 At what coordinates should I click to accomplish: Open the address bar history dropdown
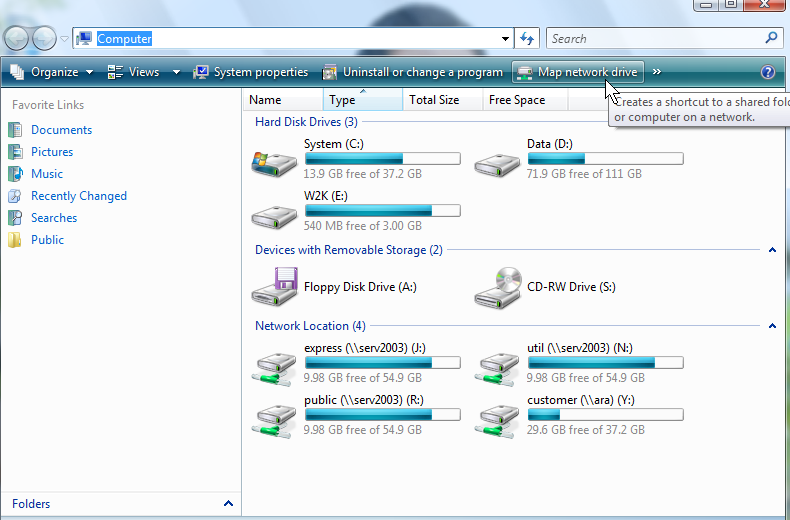click(x=505, y=39)
